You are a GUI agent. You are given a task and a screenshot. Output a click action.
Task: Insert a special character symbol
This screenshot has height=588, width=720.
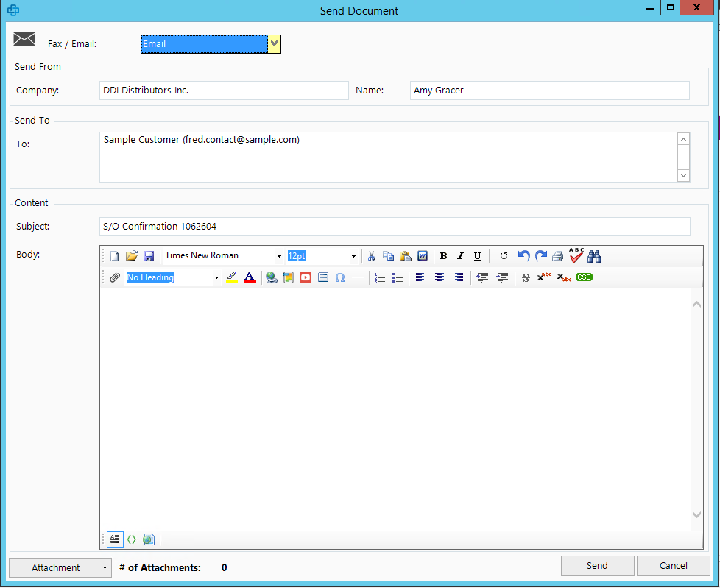tap(339, 277)
